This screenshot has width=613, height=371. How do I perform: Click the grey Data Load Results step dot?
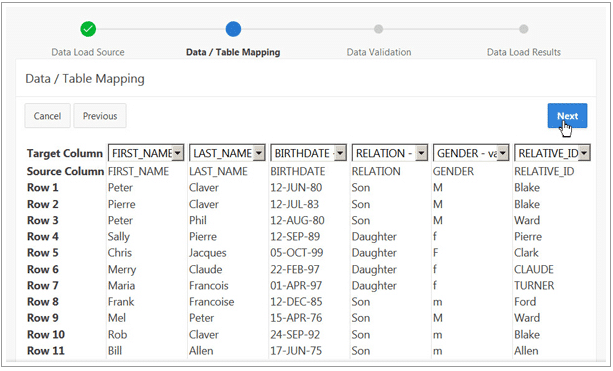(x=523, y=29)
